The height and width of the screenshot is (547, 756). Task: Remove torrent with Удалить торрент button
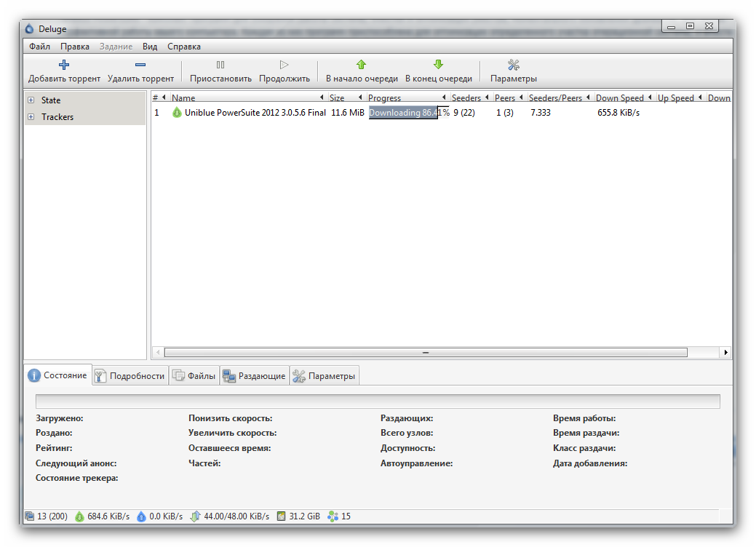click(x=140, y=71)
